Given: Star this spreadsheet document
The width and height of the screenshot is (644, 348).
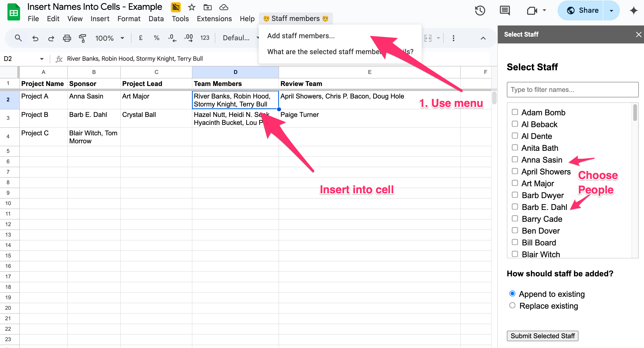Looking at the screenshot, I should pos(191,7).
